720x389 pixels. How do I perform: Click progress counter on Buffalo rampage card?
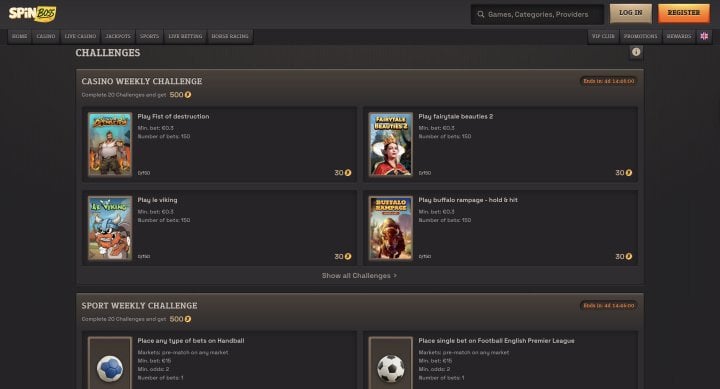[x=425, y=257]
